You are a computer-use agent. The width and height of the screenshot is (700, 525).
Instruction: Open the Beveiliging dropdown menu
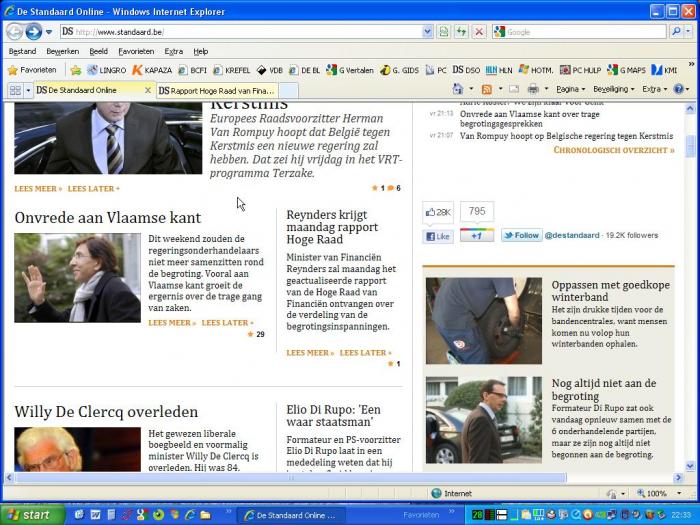tap(613, 89)
